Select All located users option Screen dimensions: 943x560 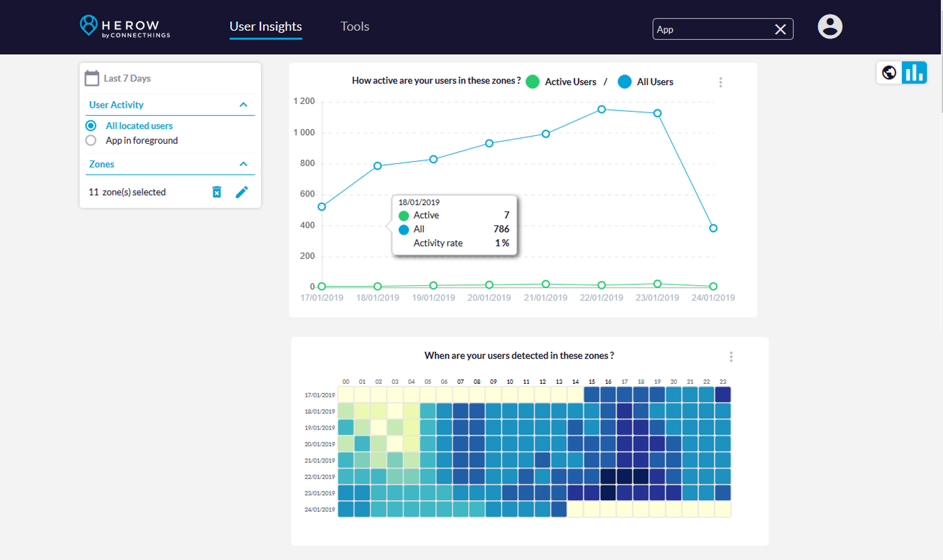pos(130,126)
